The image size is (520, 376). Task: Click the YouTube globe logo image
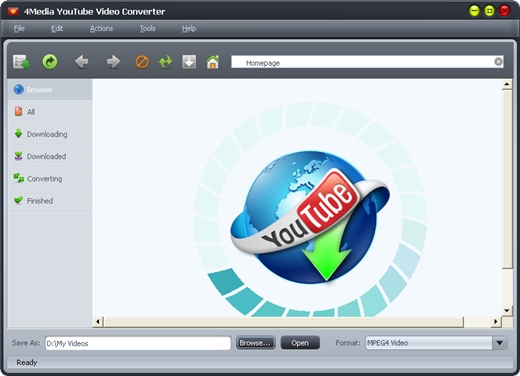(310, 217)
